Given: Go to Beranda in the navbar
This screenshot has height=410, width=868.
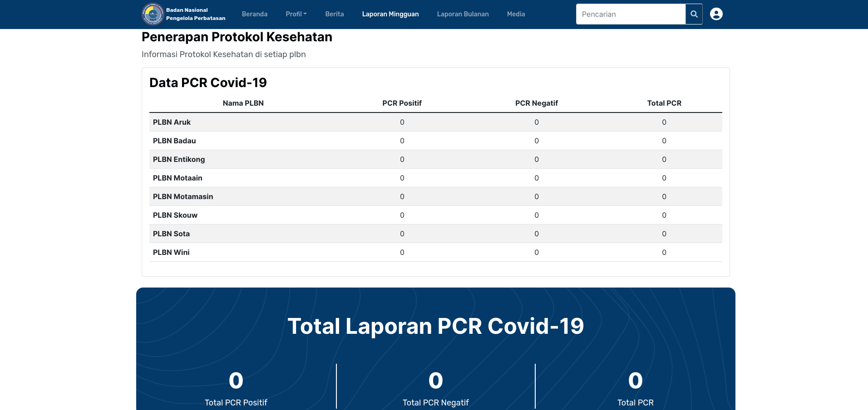Looking at the screenshot, I should click(x=254, y=14).
